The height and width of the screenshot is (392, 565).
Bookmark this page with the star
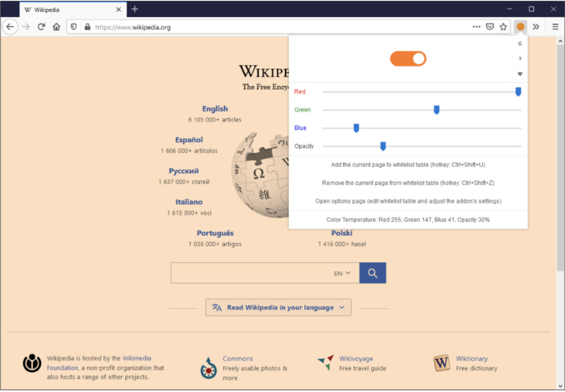503,27
